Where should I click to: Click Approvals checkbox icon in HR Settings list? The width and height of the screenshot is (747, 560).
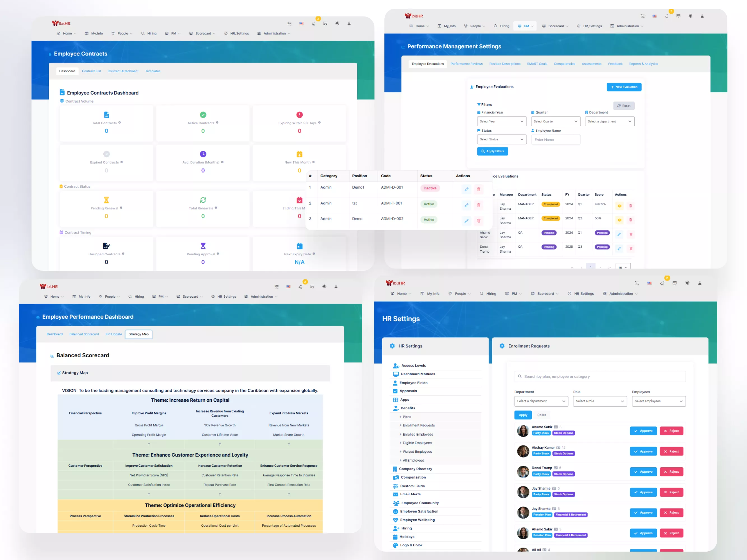pos(395,391)
